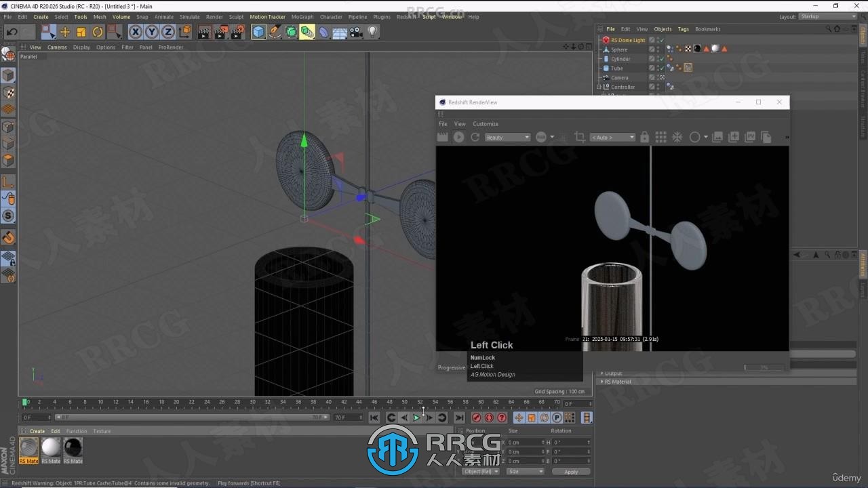Toggle Z axis lock

(168, 32)
